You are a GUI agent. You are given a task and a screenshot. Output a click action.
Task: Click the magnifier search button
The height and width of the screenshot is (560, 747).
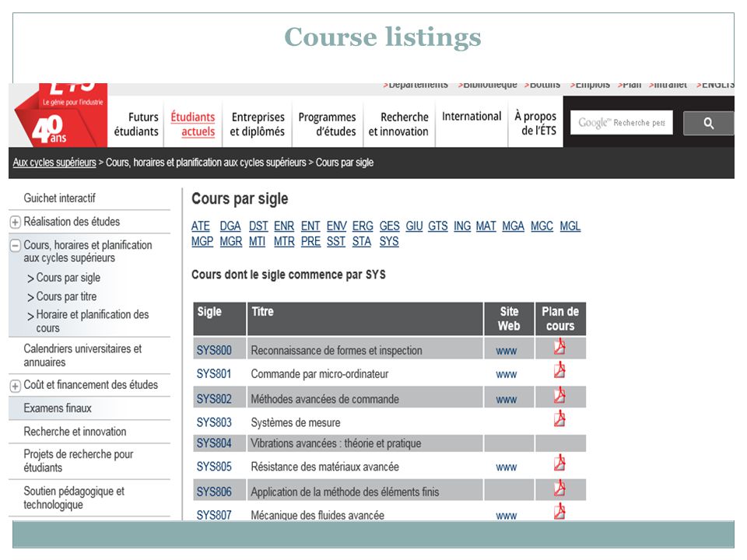pyautogui.click(x=708, y=124)
